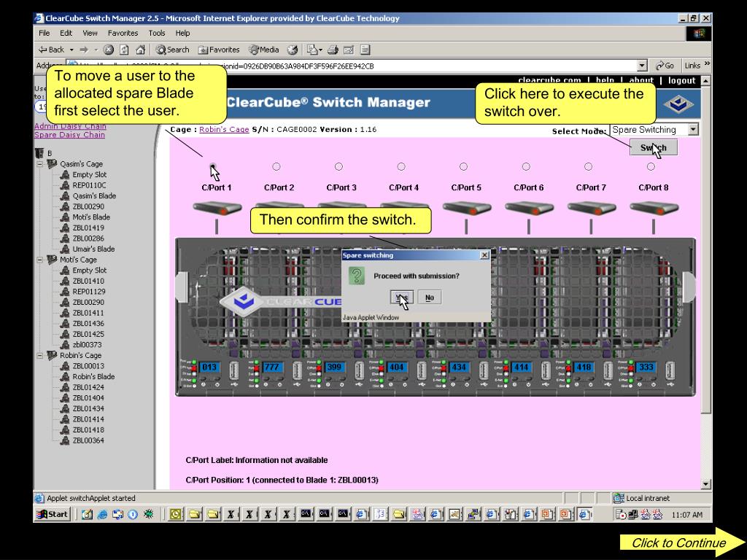Click the C/Port 1 device icon
This screenshot has height=560, width=747.
(217, 208)
